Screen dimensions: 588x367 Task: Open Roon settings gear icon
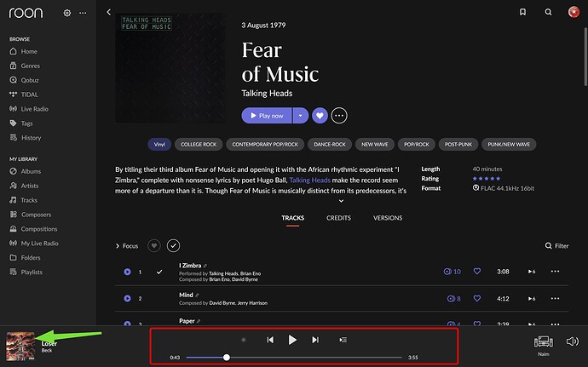(x=67, y=13)
